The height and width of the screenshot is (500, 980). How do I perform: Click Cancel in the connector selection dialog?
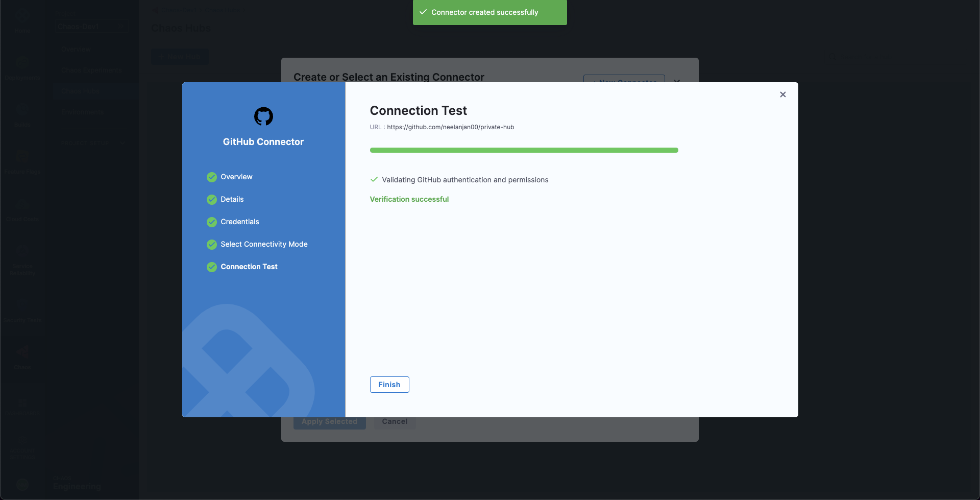(x=394, y=422)
